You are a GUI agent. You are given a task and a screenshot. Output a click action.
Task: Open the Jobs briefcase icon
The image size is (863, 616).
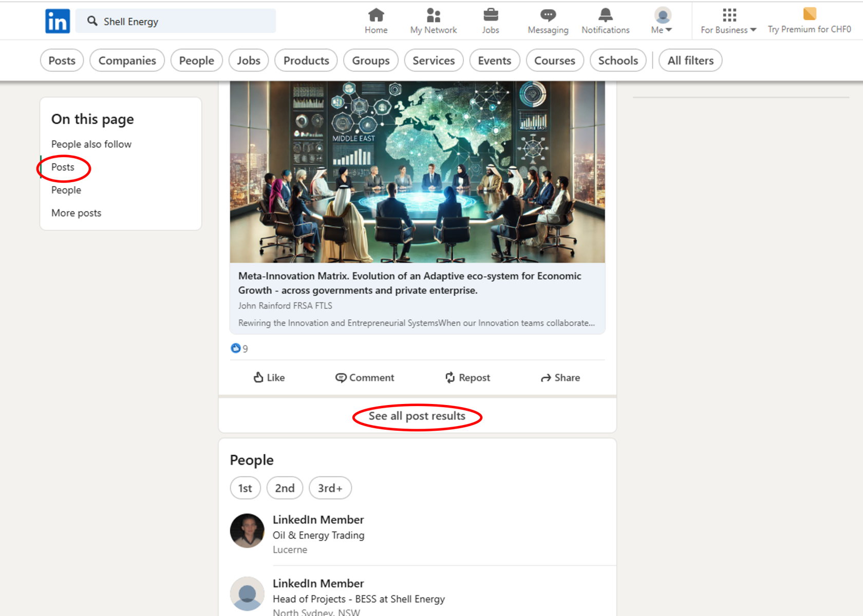click(491, 15)
